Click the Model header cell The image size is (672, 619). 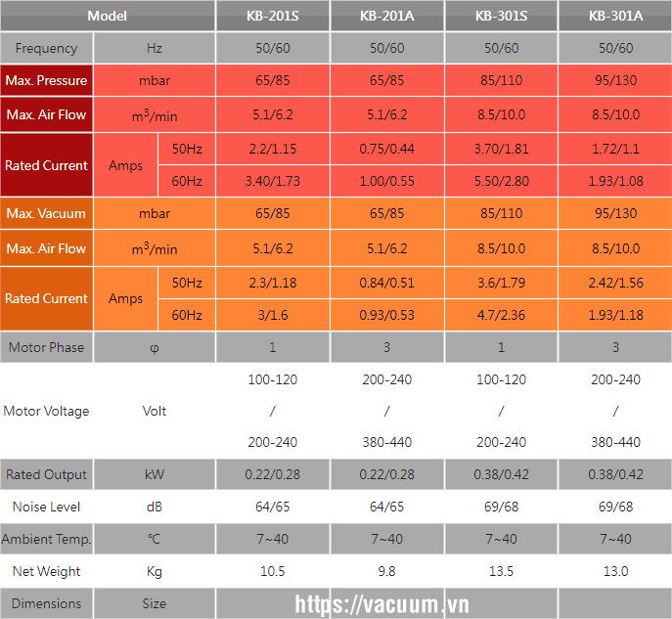tap(107, 16)
